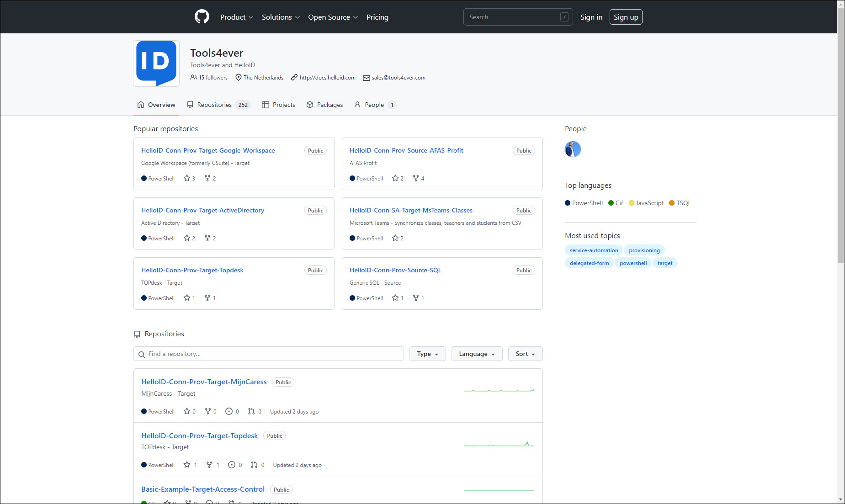This screenshot has width=845, height=504.
Task: Select the service-automation topic tag
Action: 594,250
